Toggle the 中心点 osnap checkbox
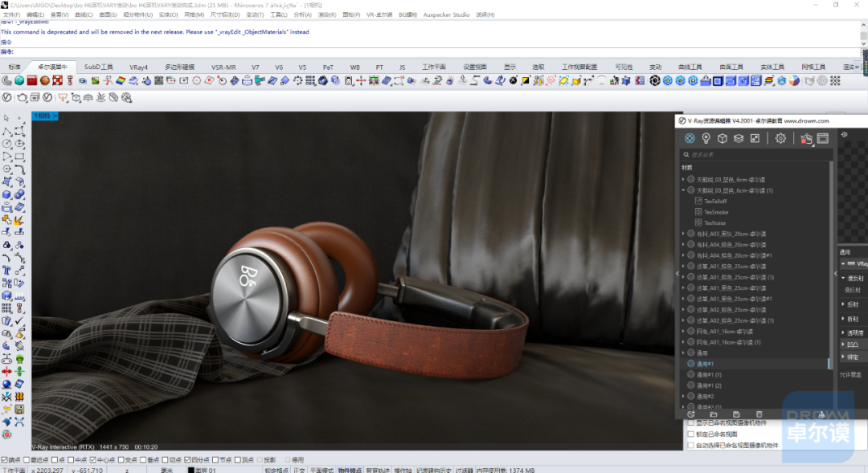The width and height of the screenshot is (868, 473). point(92,459)
